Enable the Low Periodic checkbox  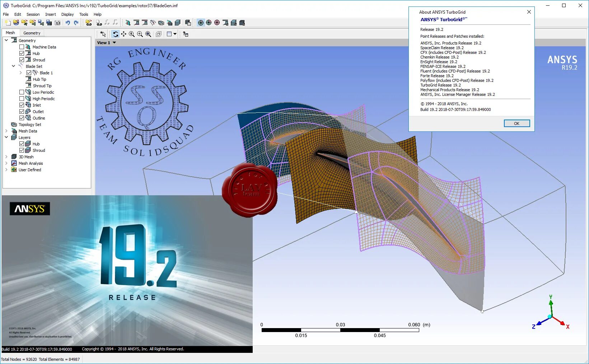pyautogui.click(x=22, y=92)
